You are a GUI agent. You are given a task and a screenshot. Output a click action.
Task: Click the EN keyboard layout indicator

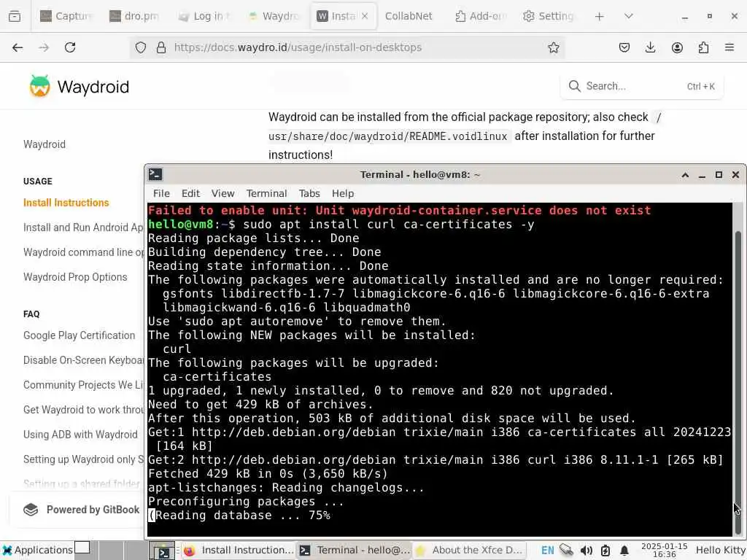pyautogui.click(x=547, y=551)
